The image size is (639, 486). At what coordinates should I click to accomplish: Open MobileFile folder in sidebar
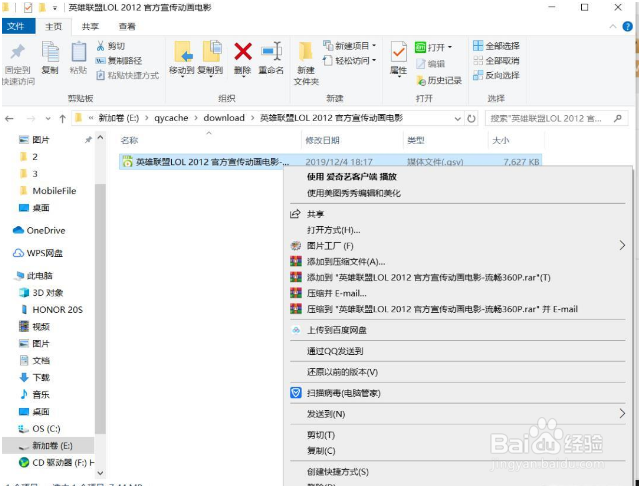[48, 191]
